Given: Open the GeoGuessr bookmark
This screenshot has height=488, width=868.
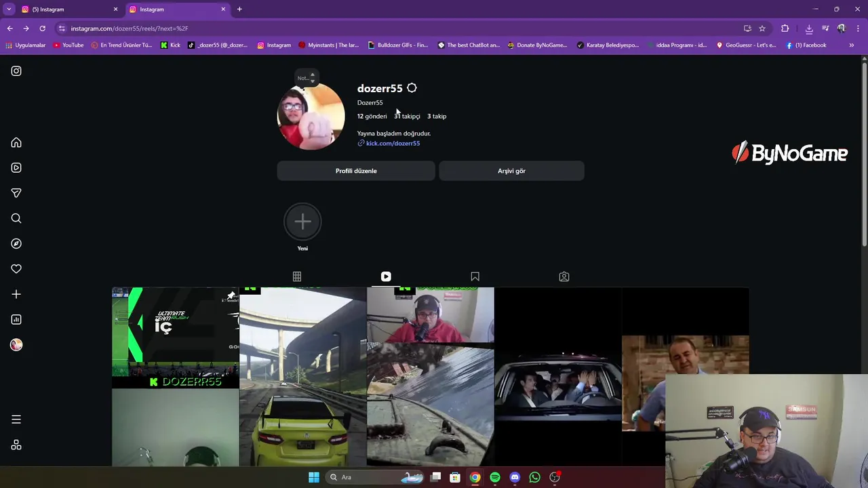Looking at the screenshot, I should [746, 45].
